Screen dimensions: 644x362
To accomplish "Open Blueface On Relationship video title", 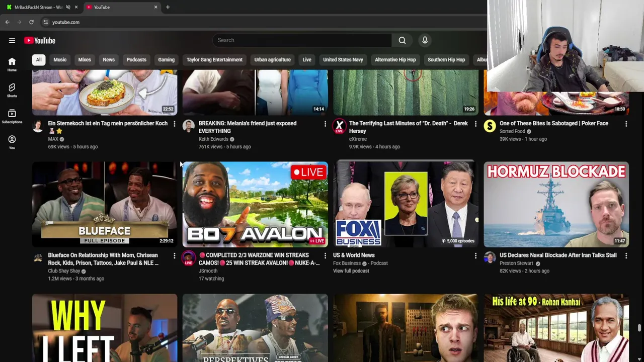I will pyautogui.click(x=103, y=259).
